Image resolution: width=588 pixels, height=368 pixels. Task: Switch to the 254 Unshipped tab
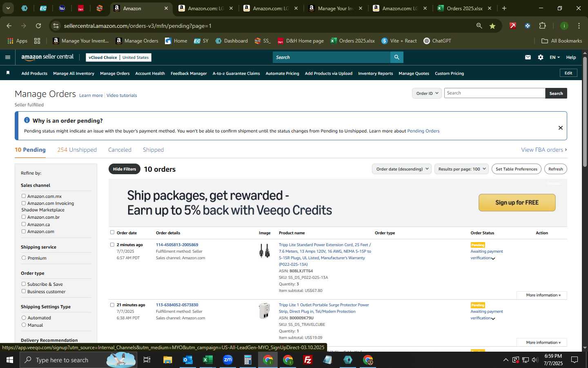[77, 150]
